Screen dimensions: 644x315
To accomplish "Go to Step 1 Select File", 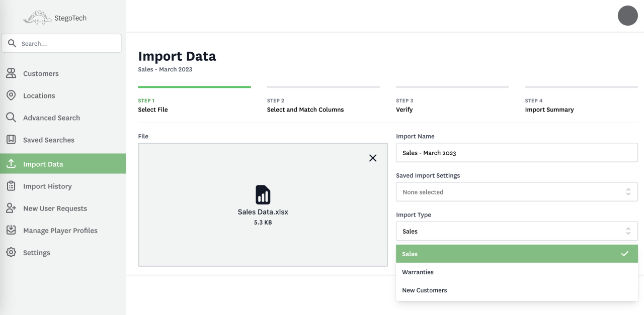I will click(x=194, y=100).
